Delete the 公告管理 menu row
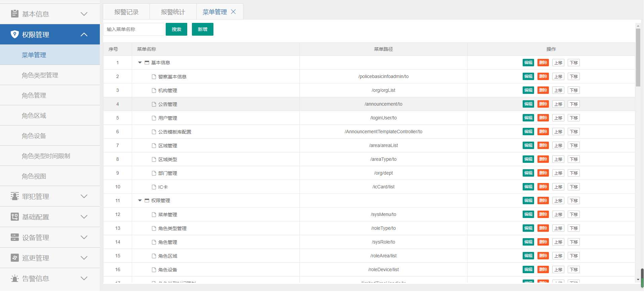 (543, 104)
